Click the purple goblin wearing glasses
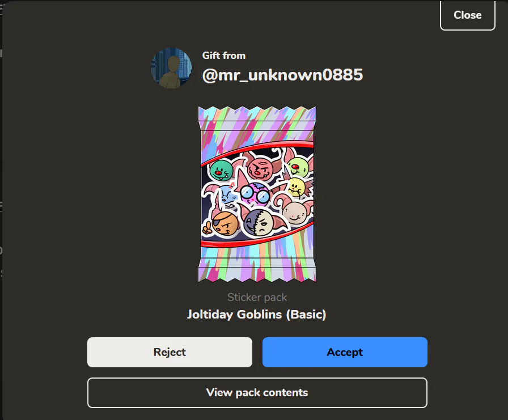 (255, 193)
